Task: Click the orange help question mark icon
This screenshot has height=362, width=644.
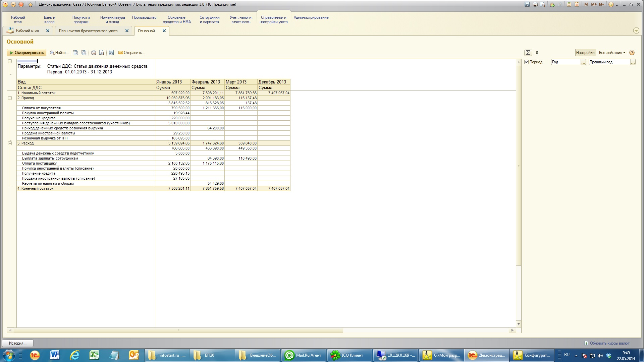Action: pyautogui.click(x=632, y=53)
